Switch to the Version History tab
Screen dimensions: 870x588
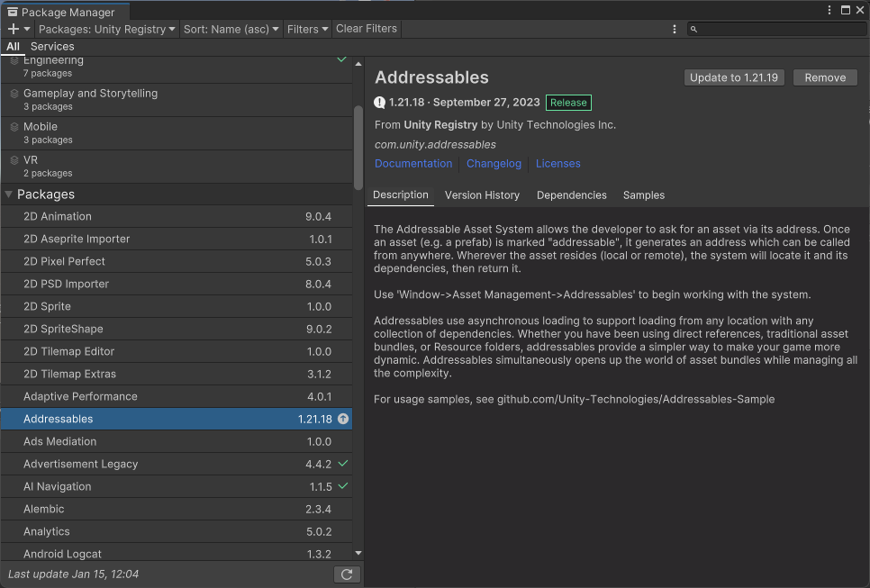482,195
